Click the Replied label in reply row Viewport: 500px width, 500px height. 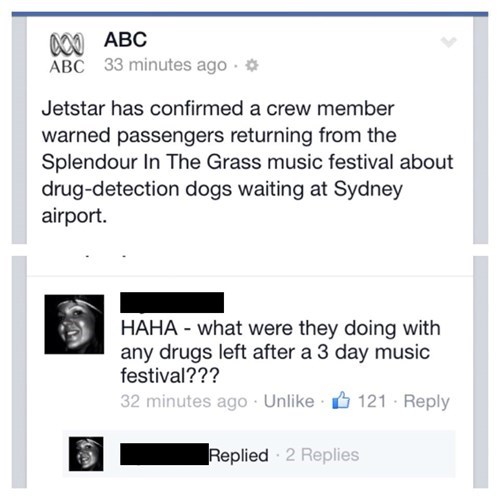(238, 455)
